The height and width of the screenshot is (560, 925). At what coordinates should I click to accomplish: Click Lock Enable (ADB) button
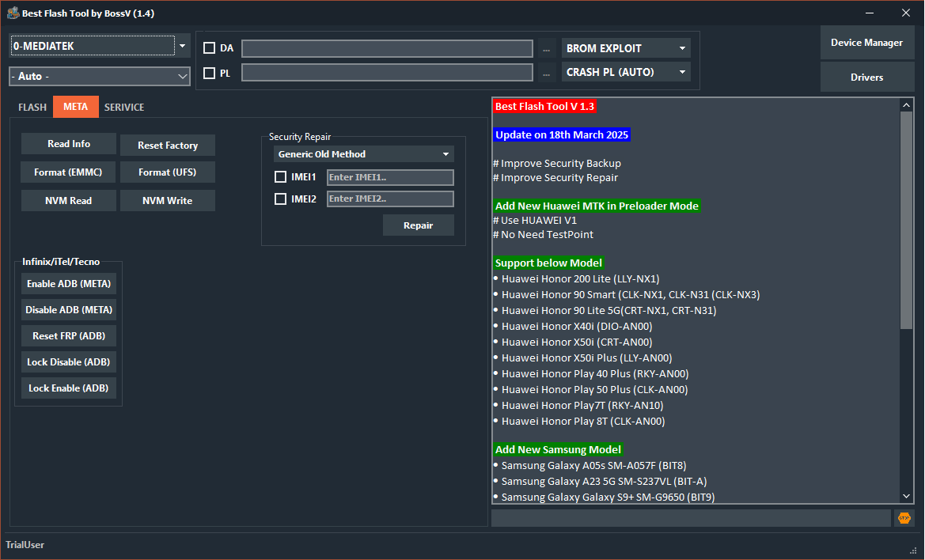[x=69, y=388]
